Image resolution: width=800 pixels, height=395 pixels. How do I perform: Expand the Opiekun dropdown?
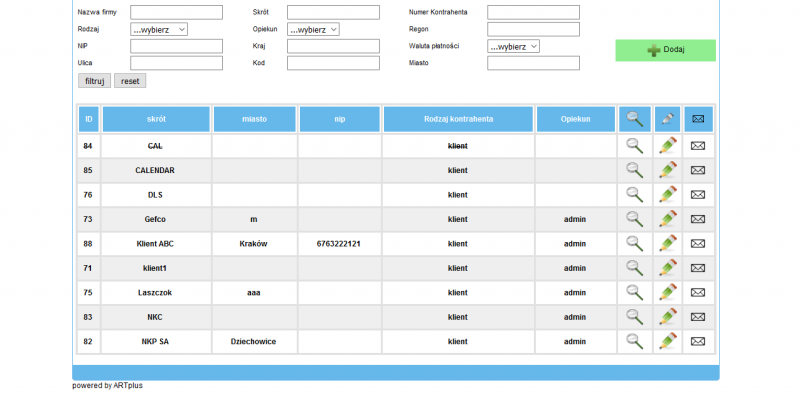click(x=313, y=30)
